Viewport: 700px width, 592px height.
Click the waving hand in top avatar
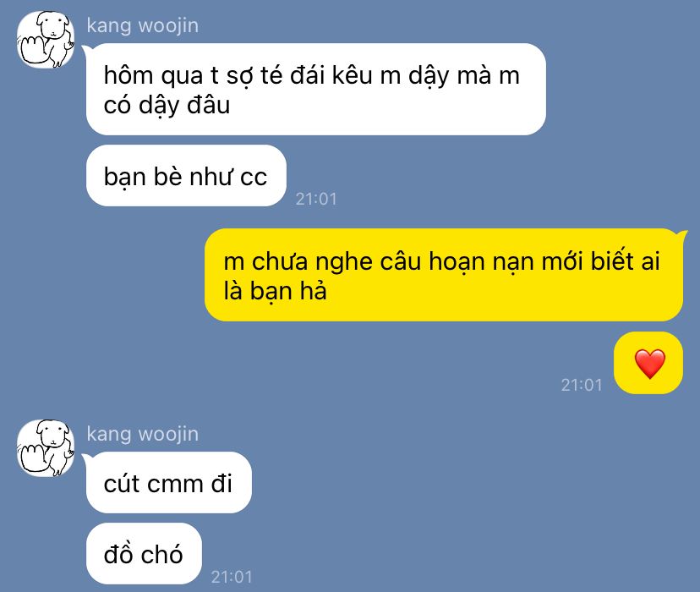pos(34,50)
